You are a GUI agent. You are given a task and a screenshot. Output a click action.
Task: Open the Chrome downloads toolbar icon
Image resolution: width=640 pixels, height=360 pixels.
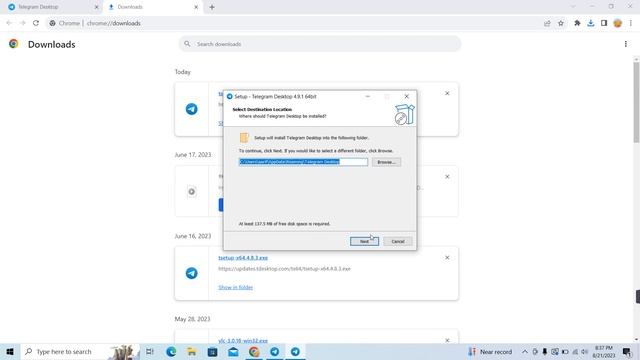pyautogui.click(x=591, y=23)
